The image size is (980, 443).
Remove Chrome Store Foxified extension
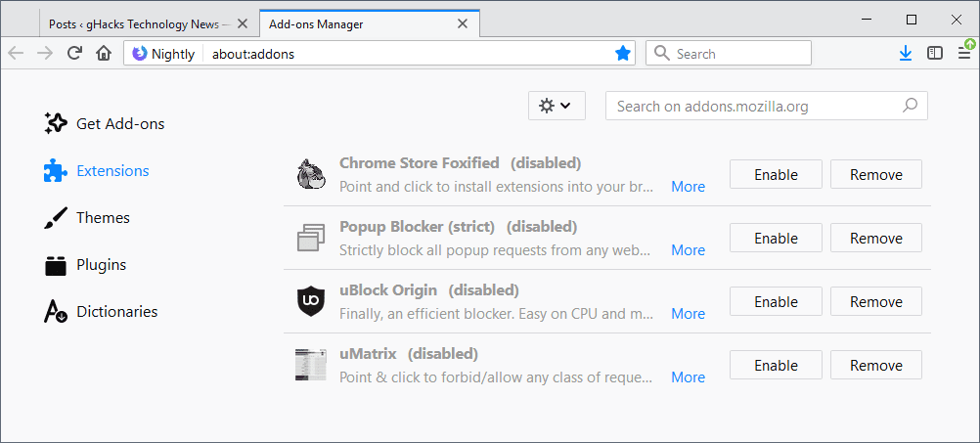click(875, 174)
